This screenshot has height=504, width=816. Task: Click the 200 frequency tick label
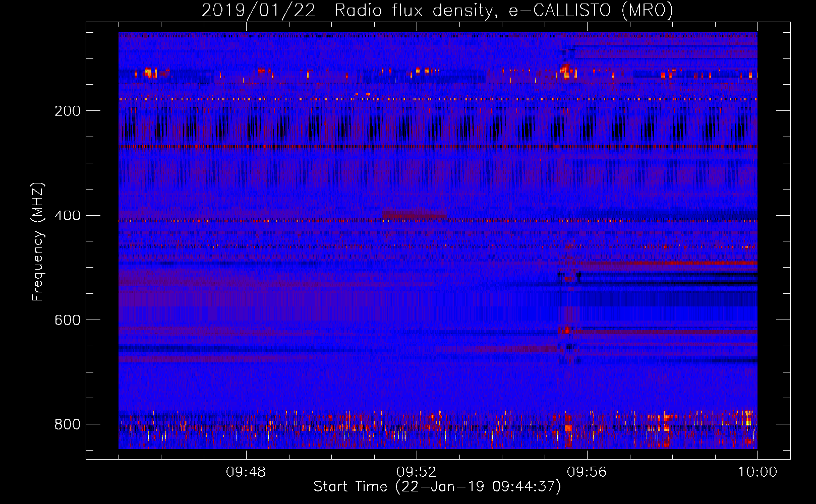tap(68, 111)
